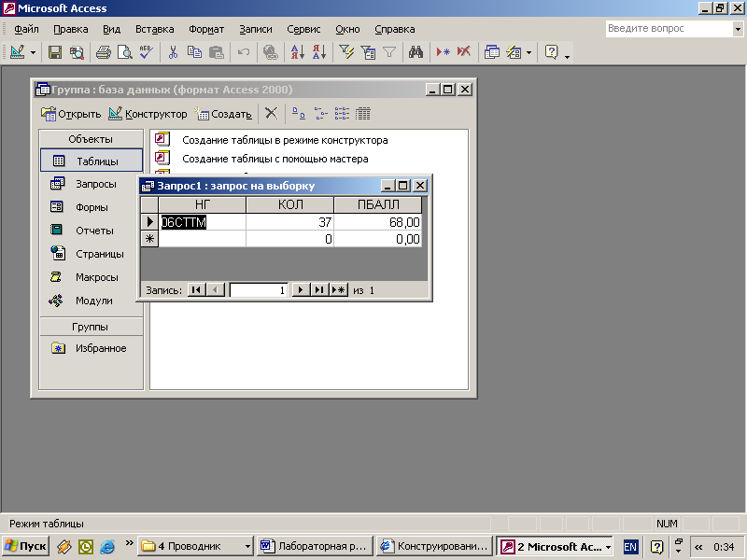The width and height of the screenshot is (747, 560).
Task: Click the Открыть button in database window
Action: click(x=71, y=114)
